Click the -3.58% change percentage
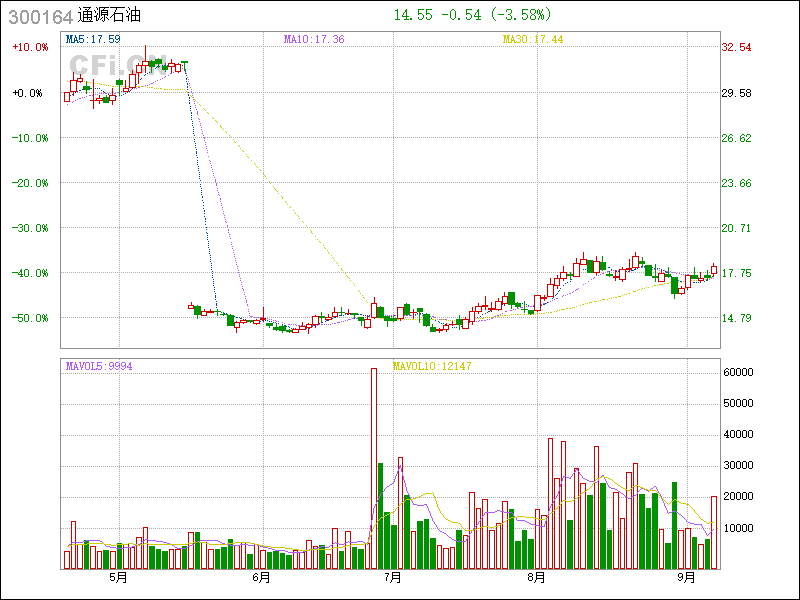800x600 pixels. click(521, 15)
